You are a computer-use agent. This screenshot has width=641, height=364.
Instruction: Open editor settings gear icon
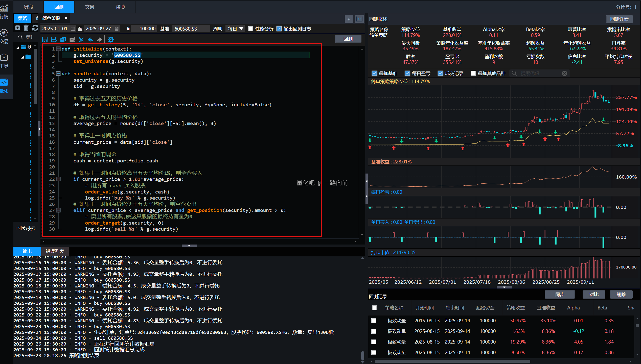(x=111, y=40)
